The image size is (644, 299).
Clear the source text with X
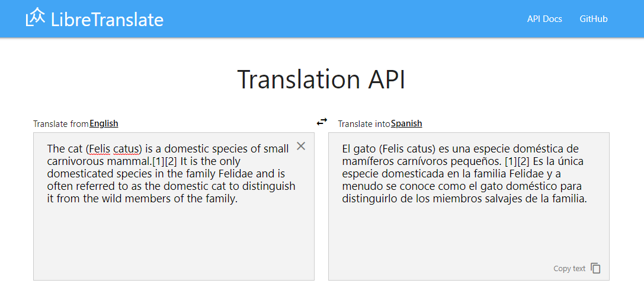(x=301, y=146)
